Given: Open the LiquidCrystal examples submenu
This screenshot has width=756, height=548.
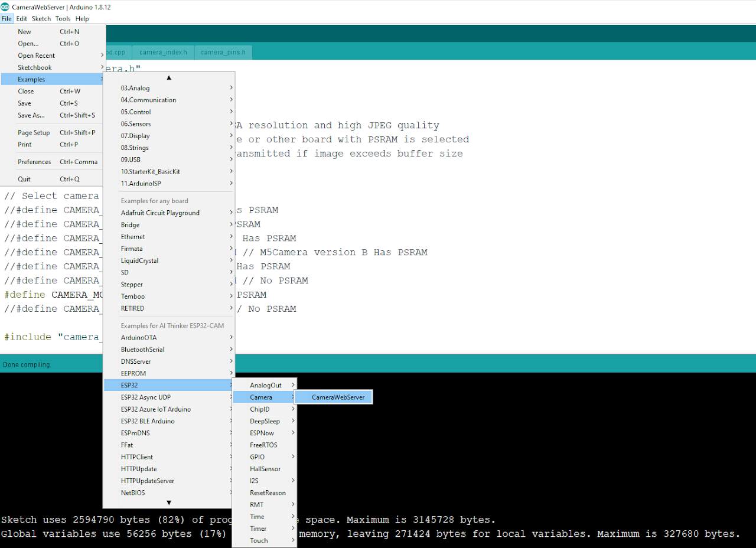Looking at the screenshot, I should 169,260.
